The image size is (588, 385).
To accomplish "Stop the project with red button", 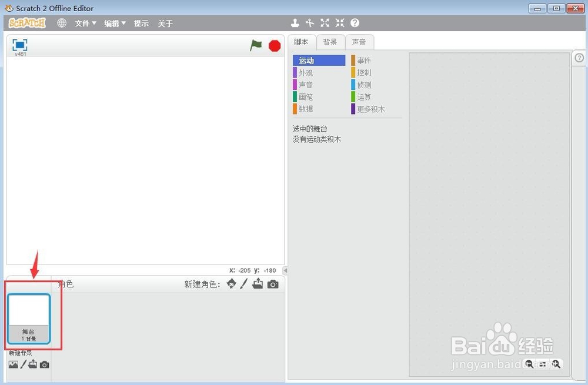I will [x=275, y=46].
